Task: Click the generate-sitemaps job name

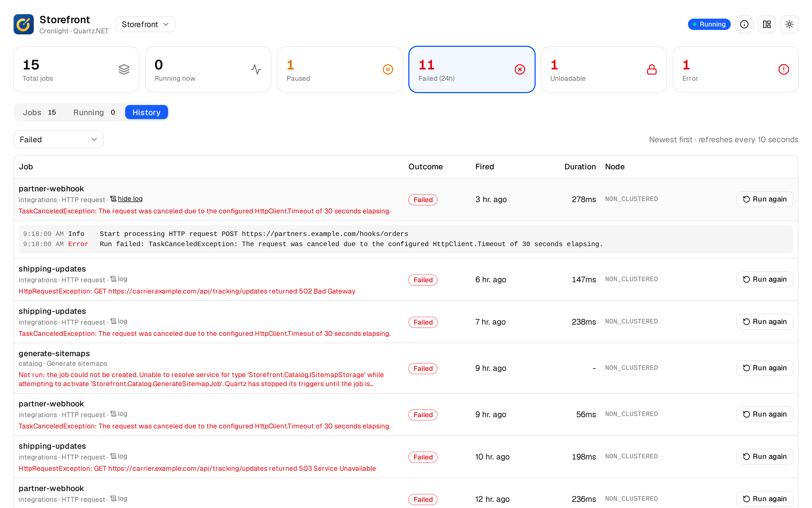Action: coord(54,353)
